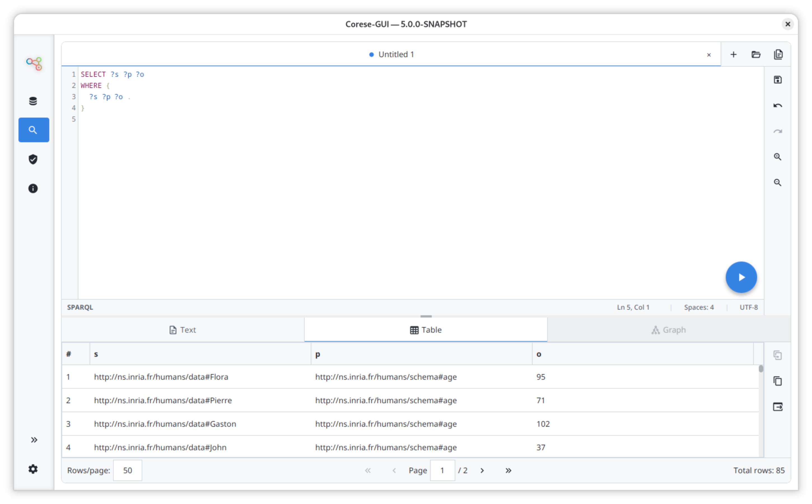Add a new query tab

pos(733,54)
